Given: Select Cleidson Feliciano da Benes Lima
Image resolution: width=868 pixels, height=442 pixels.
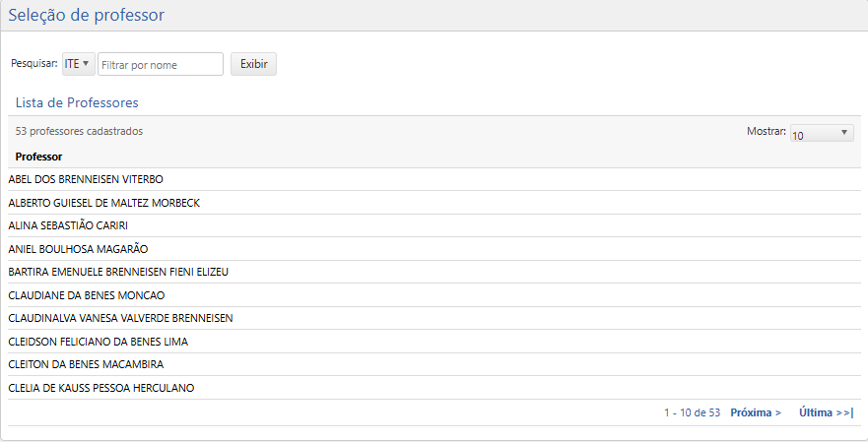Looking at the screenshot, I should tap(98, 342).
